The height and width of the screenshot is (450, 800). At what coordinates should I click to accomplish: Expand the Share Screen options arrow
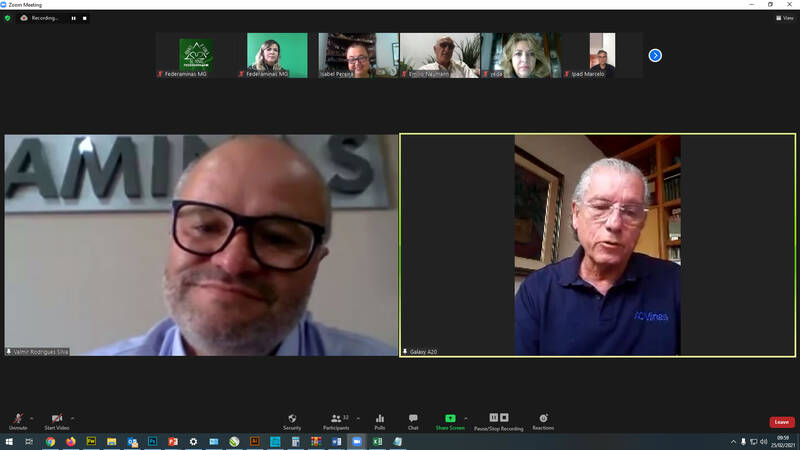[465, 417]
